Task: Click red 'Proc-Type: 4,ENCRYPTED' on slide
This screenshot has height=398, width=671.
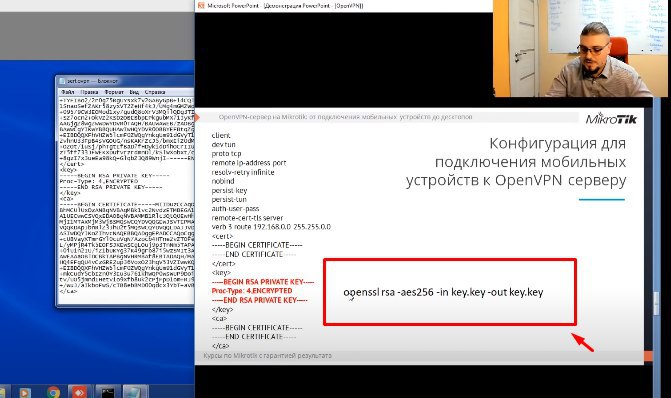Action: [252, 291]
